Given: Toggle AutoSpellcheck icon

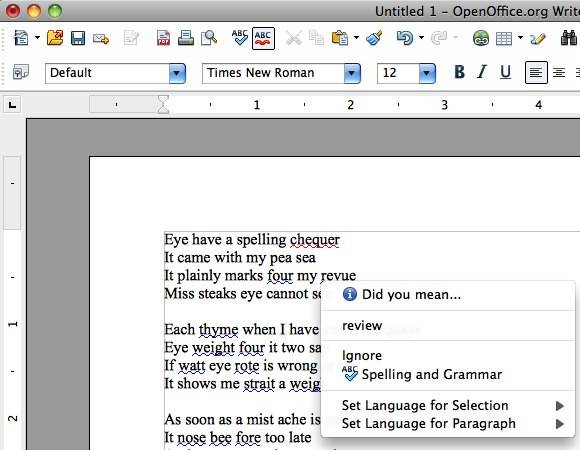Looking at the screenshot, I should (263, 38).
